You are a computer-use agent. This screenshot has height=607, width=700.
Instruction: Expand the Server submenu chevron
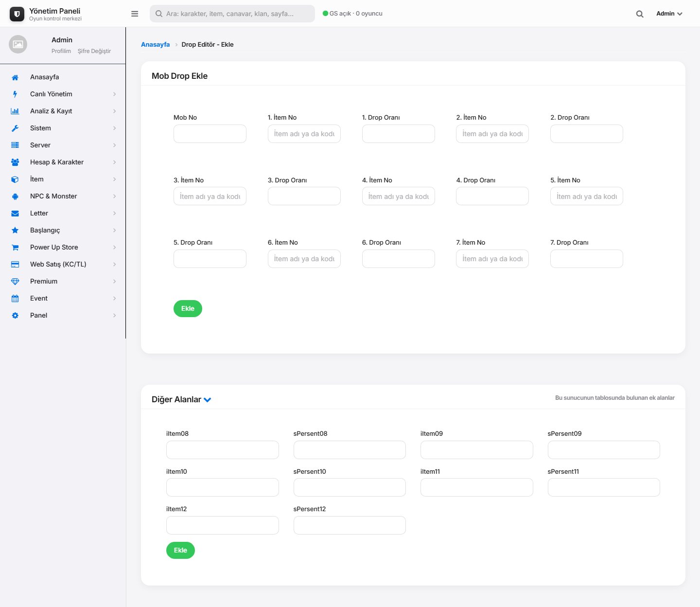[x=115, y=145]
